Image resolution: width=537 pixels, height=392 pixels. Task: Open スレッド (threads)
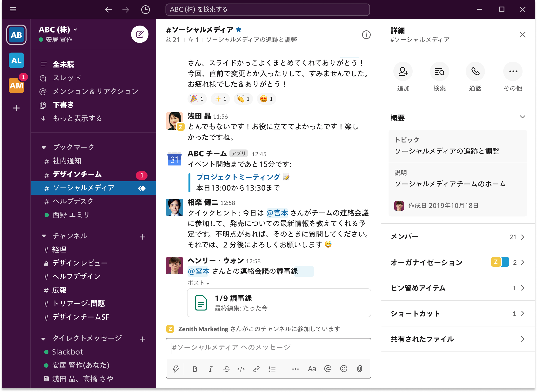pyautogui.click(x=94, y=78)
